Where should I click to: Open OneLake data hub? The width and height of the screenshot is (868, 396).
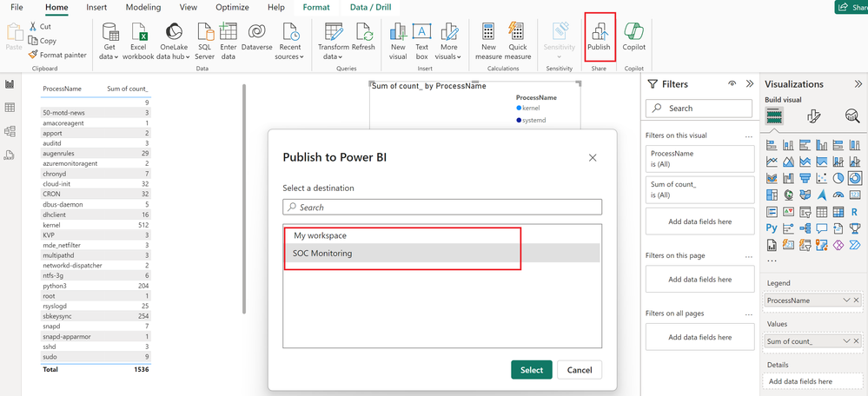(174, 42)
